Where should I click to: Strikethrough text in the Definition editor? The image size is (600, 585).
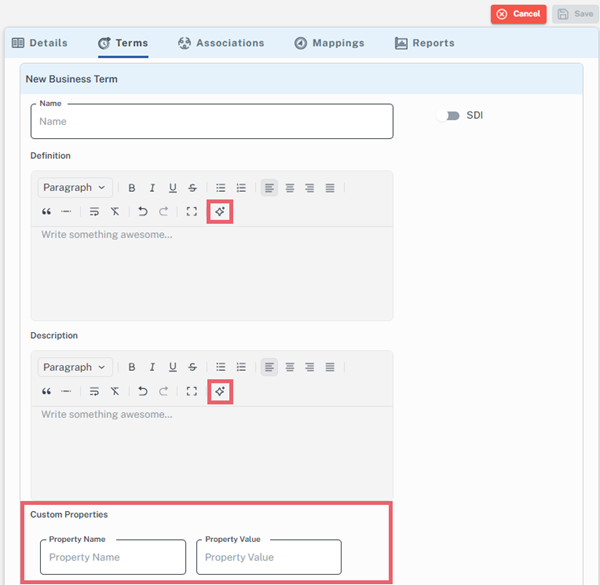point(192,188)
